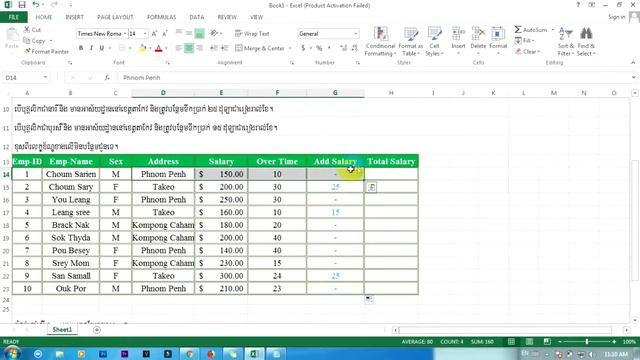Open Cell Styles gallery

pos(434,42)
